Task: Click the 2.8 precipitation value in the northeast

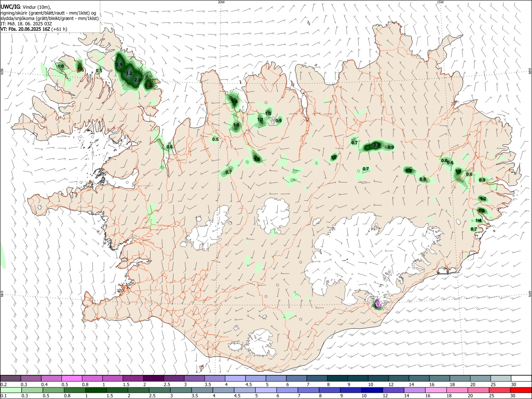Action: pyautogui.click(x=377, y=145)
